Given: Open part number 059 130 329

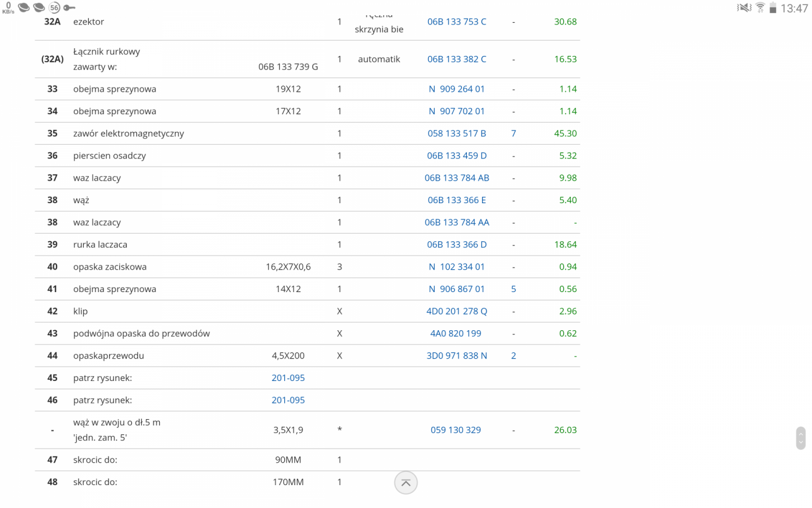Looking at the screenshot, I should point(456,430).
